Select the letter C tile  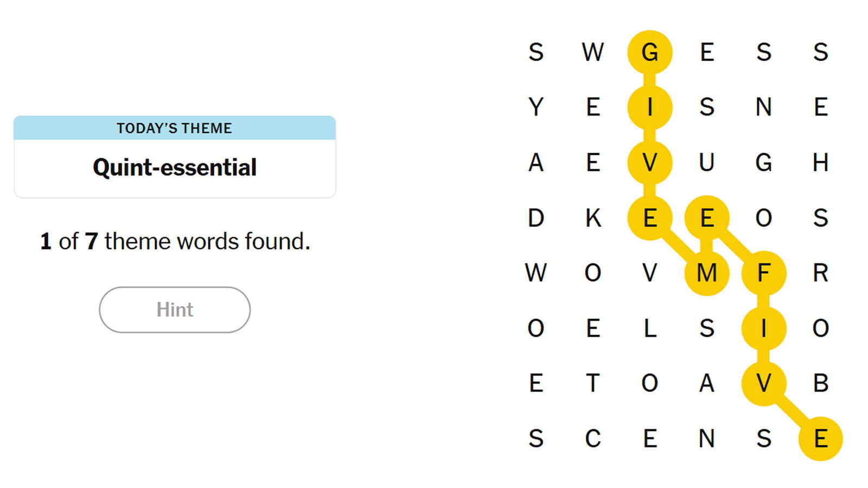tap(593, 439)
